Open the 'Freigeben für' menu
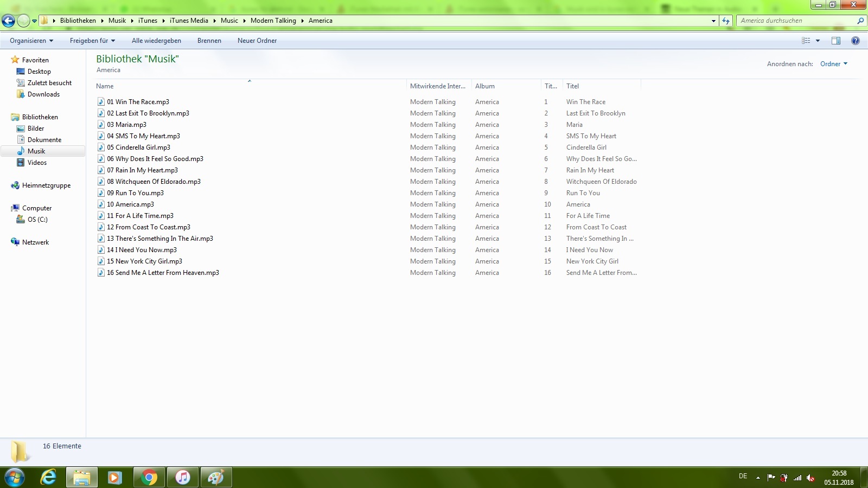Image resolution: width=868 pixels, height=488 pixels. (x=92, y=41)
